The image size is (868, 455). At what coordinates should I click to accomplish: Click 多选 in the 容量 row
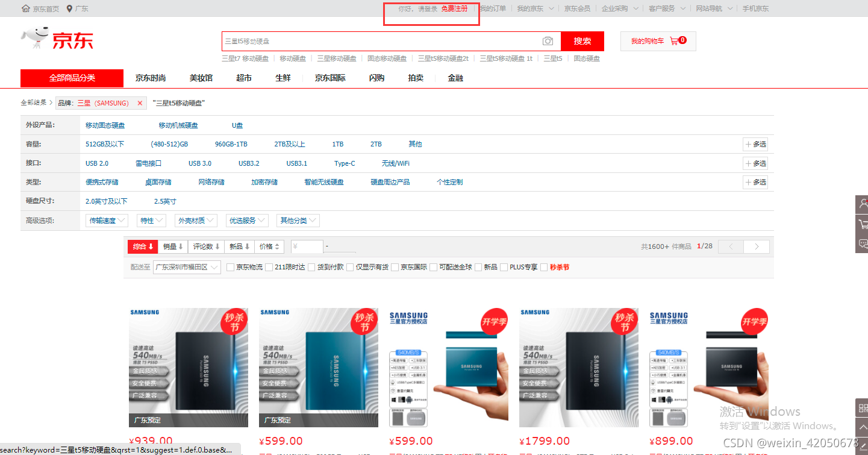pos(755,145)
